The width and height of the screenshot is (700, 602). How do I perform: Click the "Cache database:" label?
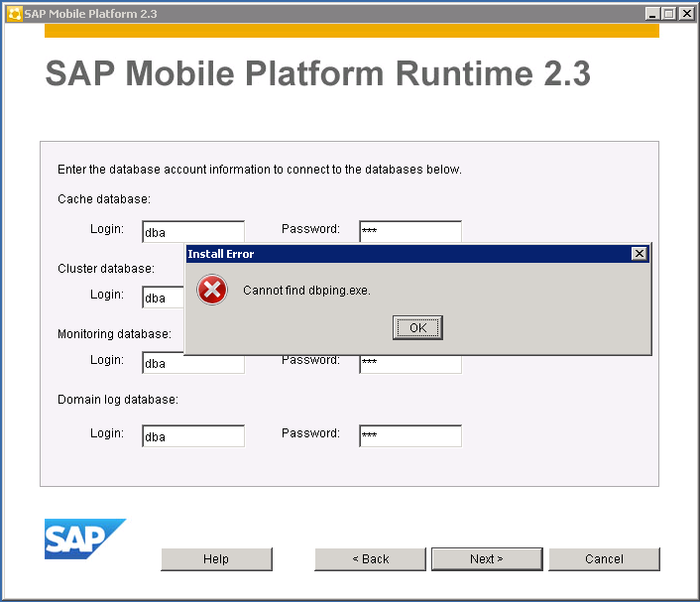click(x=104, y=199)
